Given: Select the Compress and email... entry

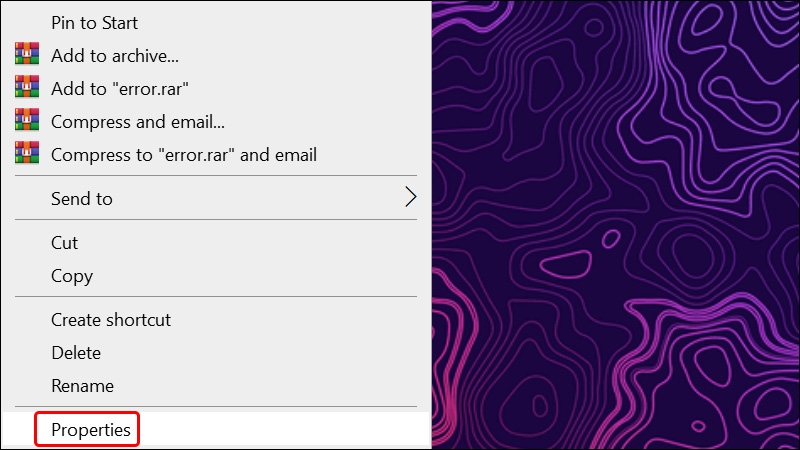Looking at the screenshot, I should coord(137,121).
